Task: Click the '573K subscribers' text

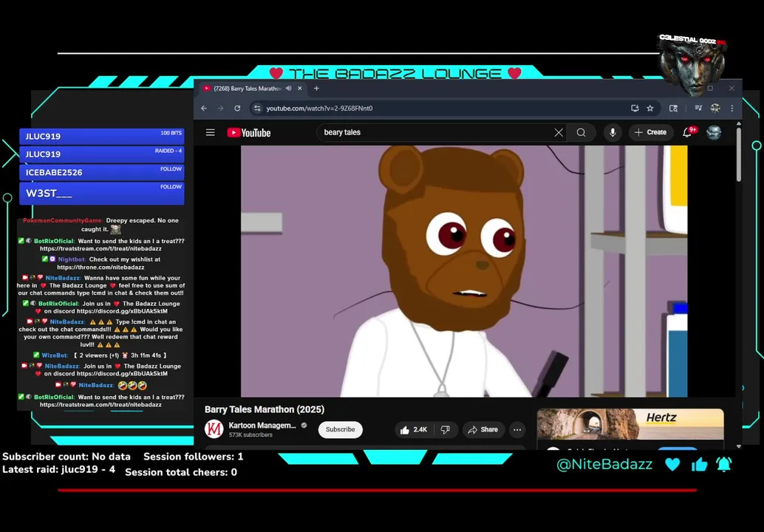Action: [250, 435]
